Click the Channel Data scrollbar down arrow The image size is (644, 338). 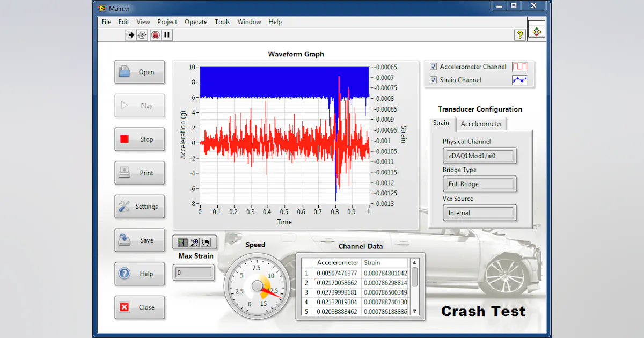tap(414, 311)
